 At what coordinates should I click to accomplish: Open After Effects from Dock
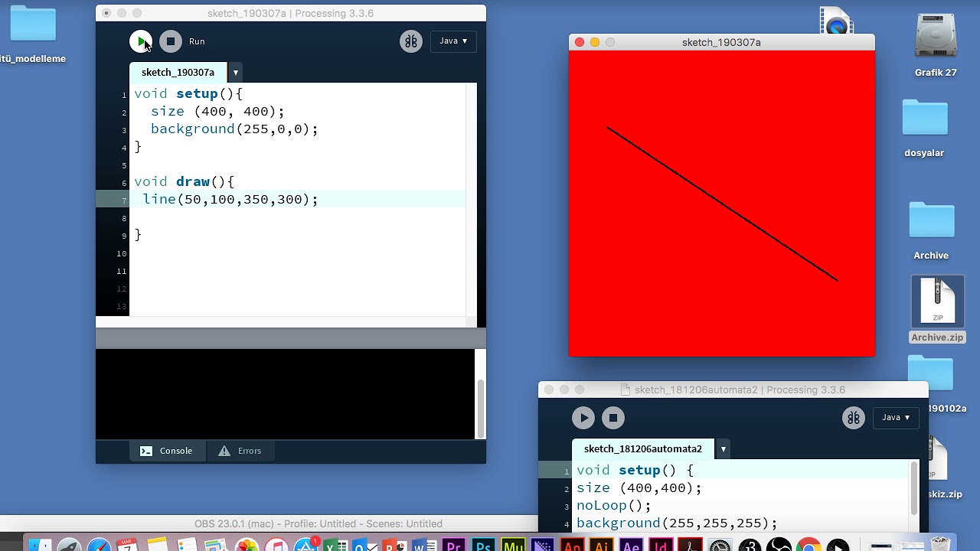pos(632,544)
